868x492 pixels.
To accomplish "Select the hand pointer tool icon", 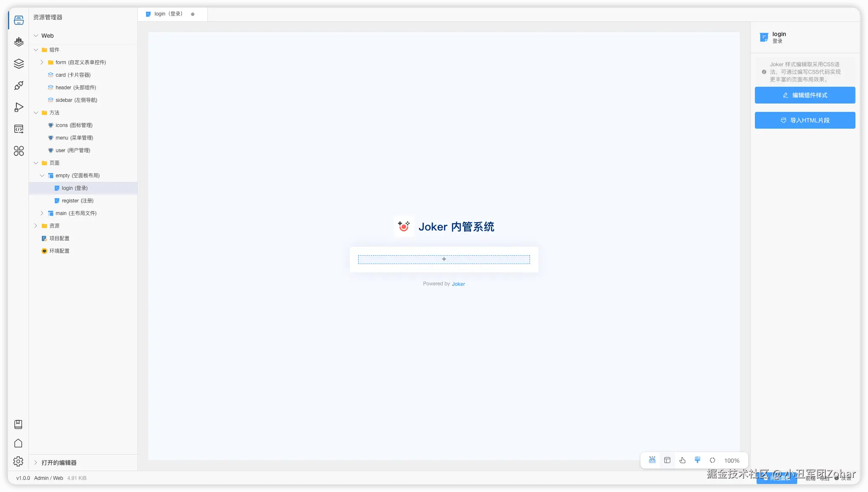I will tap(682, 460).
